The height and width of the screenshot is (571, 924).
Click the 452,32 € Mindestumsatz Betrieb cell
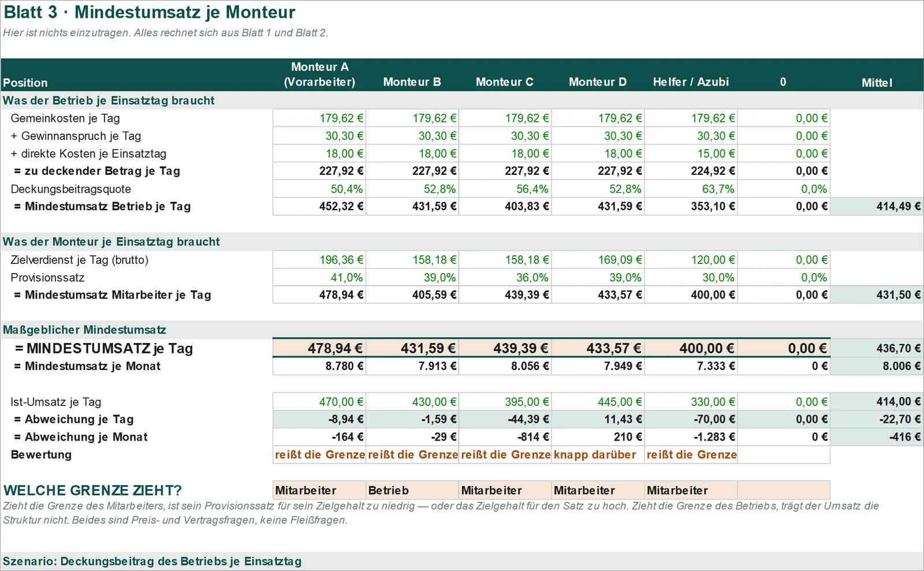click(319, 206)
